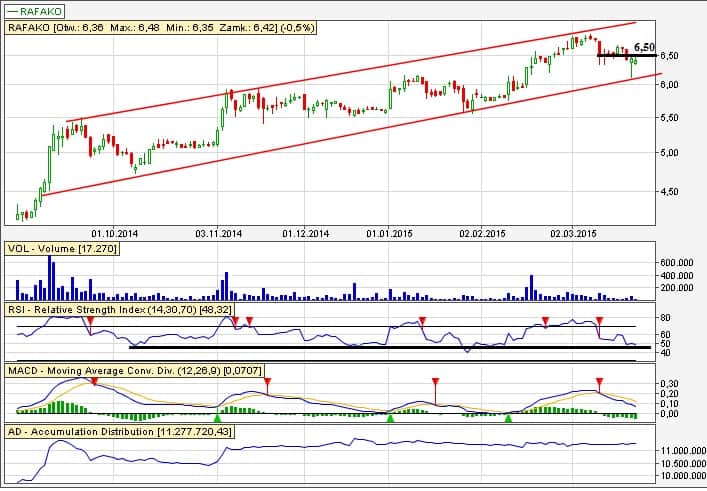Click the rightmost red MACD triangle marker
This screenshot has width=707, height=491.
coord(598,382)
